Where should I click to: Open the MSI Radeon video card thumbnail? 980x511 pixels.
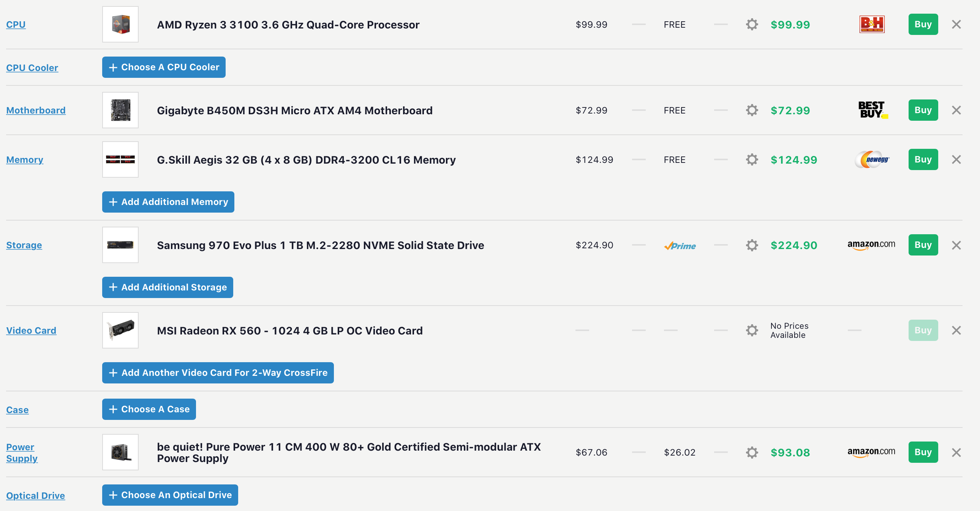120,330
